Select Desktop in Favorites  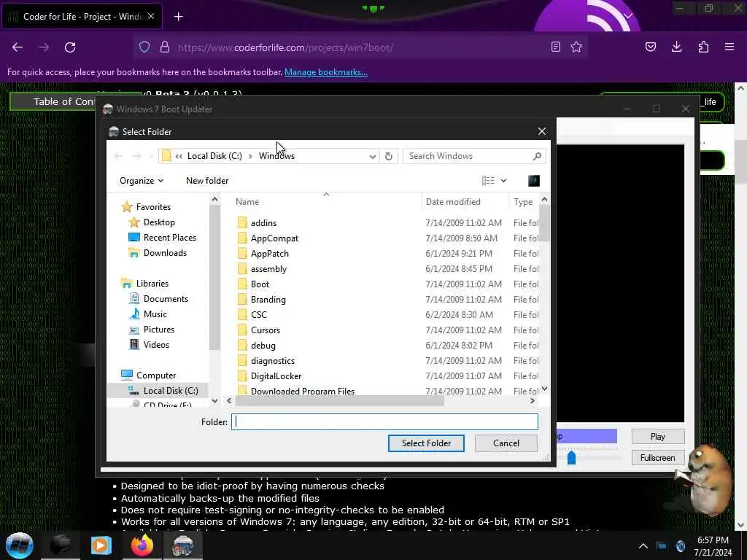[158, 222]
